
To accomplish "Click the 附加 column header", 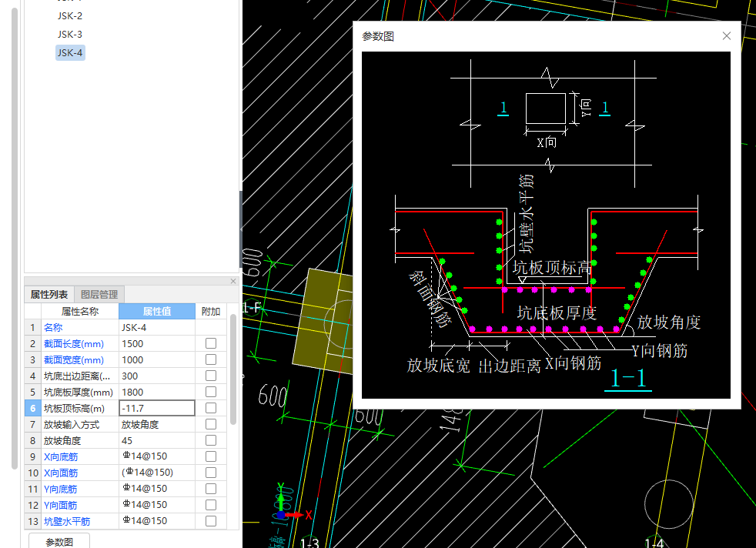I will coord(211,312).
